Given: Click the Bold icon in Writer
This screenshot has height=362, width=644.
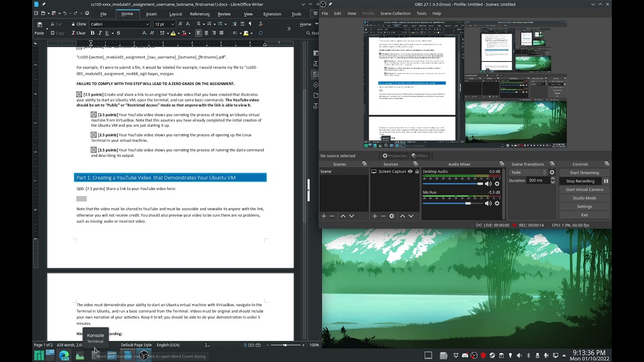Looking at the screenshot, I should click(92, 33).
